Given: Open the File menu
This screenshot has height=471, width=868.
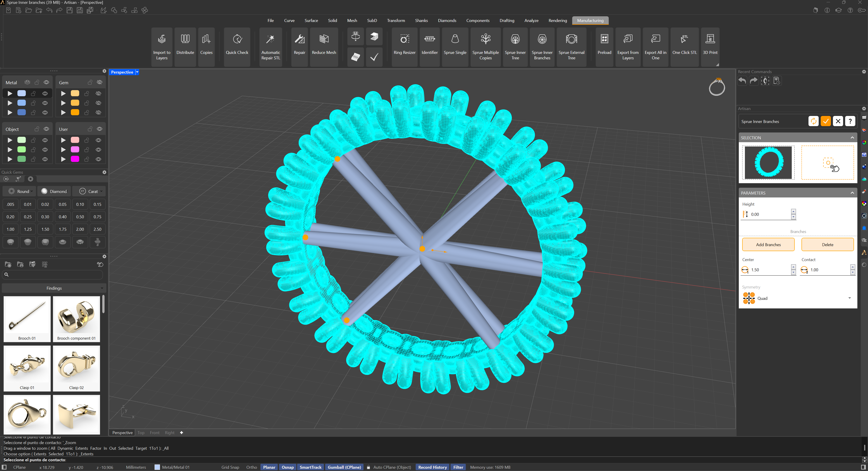Looking at the screenshot, I should coord(271,21).
